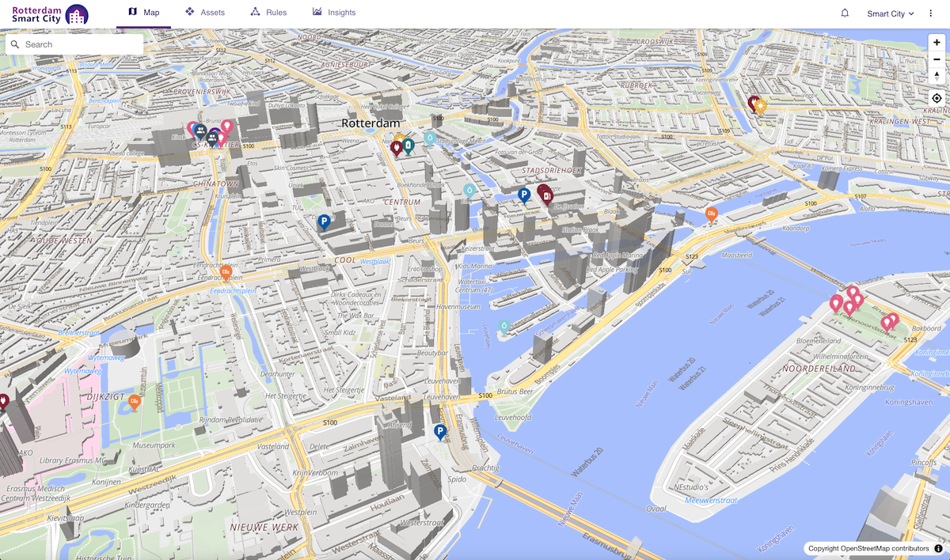Select the parking marker at Stadsdriehoek

[x=523, y=195]
